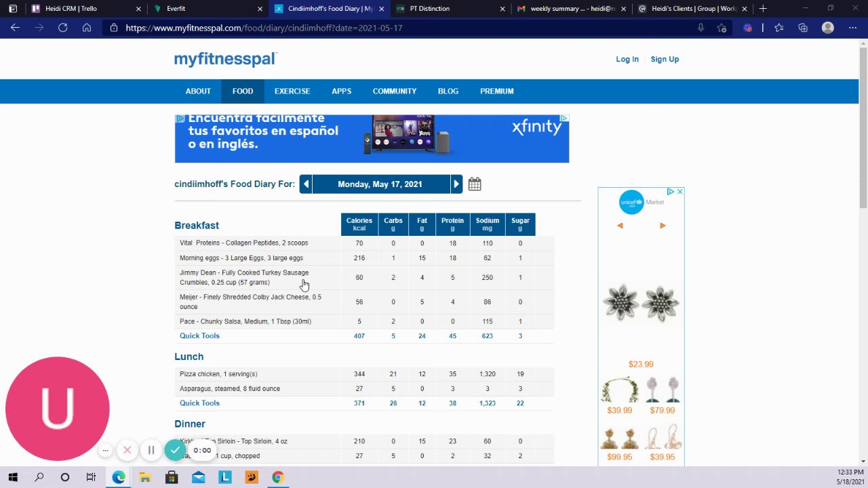Open the PREMIUM menu item
This screenshot has width=868, height=488.
[497, 91]
